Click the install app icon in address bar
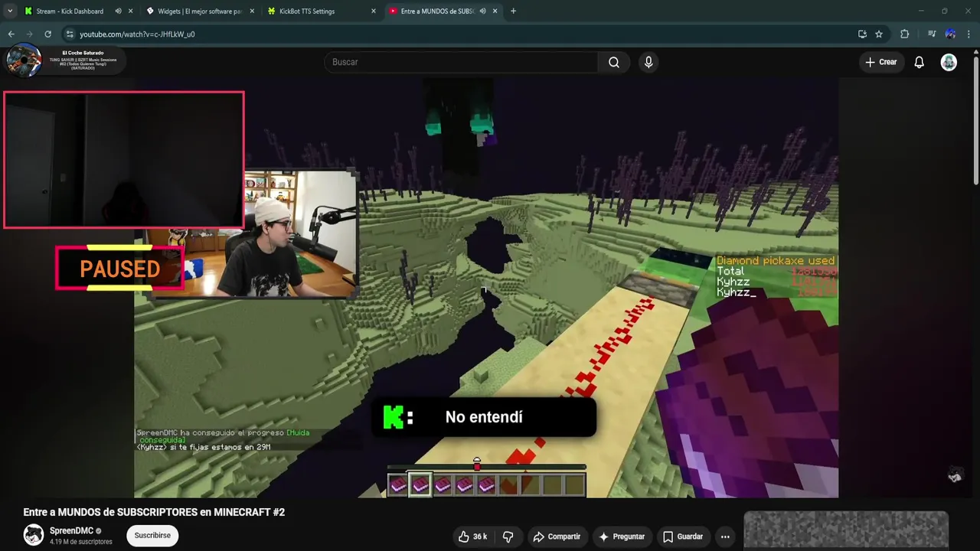This screenshot has width=980, height=551. point(862,34)
